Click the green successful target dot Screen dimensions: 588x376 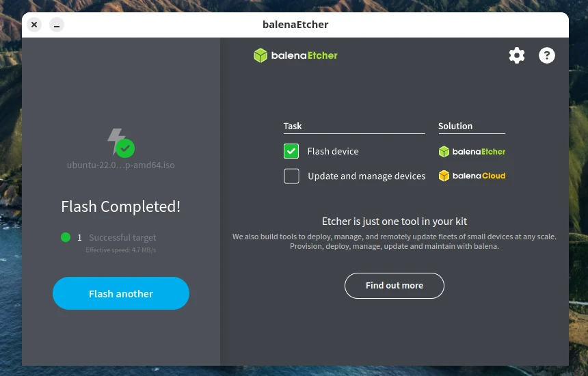click(x=66, y=237)
